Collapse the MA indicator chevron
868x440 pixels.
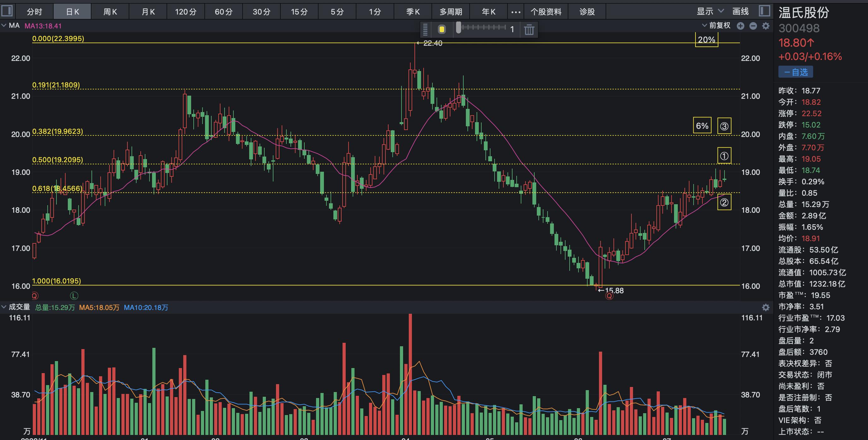point(4,26)
